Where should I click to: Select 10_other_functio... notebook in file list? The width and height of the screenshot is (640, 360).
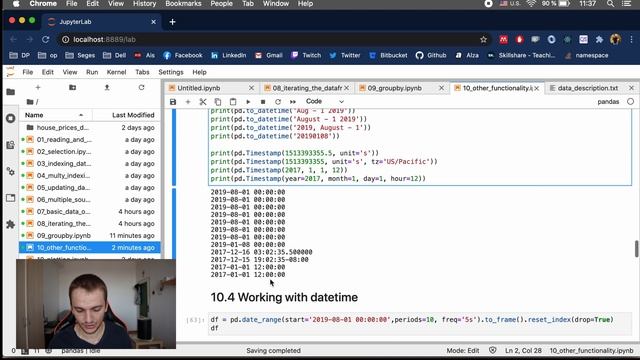click(90, 248)
